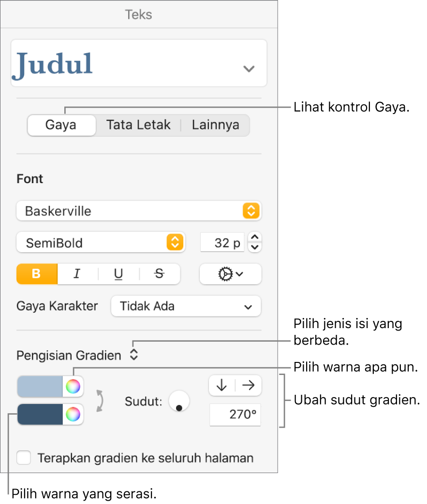427x504 pixels.
Task: Set gradient direction vertical using down arrow button
Action: click(222, 385)
